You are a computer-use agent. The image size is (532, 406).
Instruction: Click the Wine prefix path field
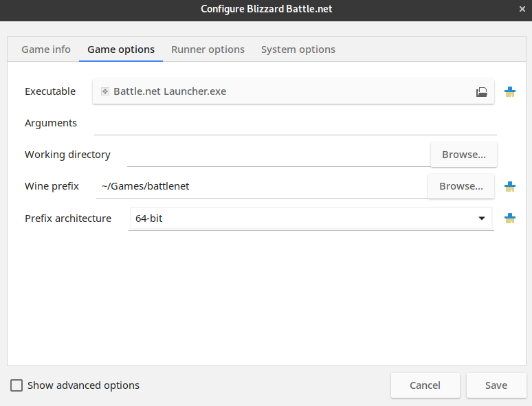pos(262,186)
